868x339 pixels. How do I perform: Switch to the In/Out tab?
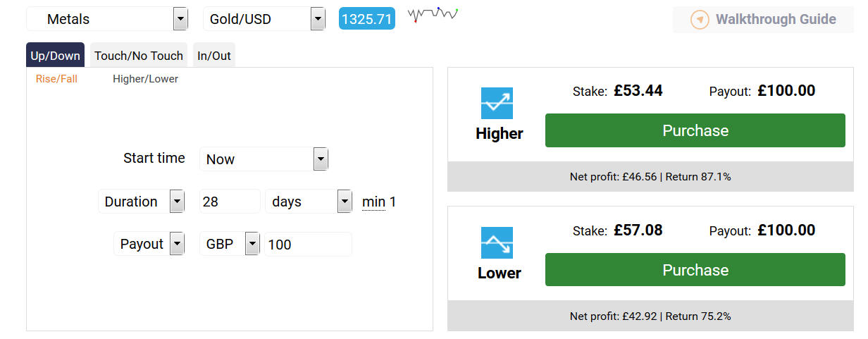tap(214, 56)
